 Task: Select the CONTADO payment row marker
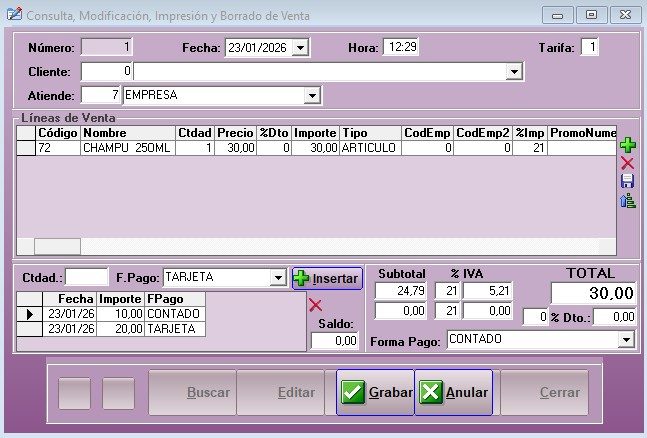pyautogui.click(x=29, y=314)
